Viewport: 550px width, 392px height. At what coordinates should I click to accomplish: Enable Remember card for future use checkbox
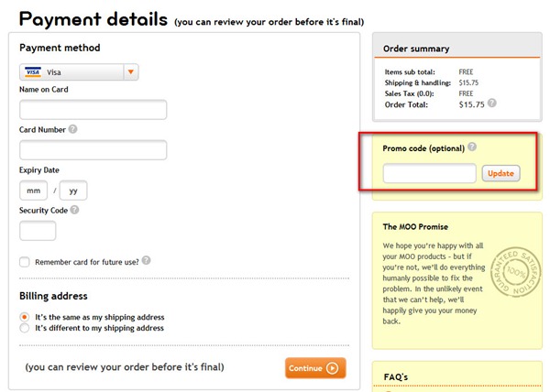pos(25,262)
